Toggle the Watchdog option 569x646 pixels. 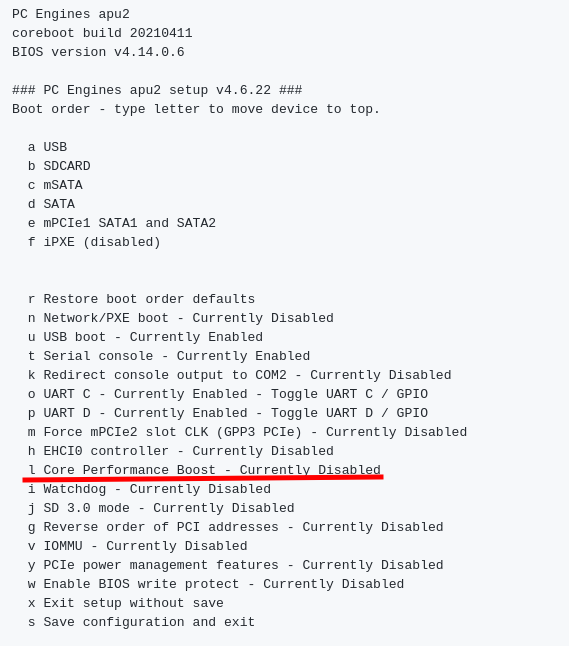[149, 489]
